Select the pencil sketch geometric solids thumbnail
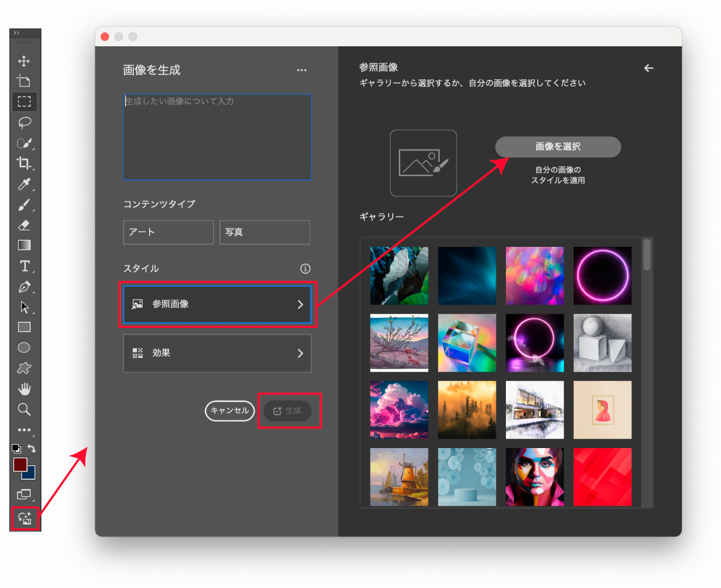The width and height of the screenshot is (721, 588). [x=603, y=343]
